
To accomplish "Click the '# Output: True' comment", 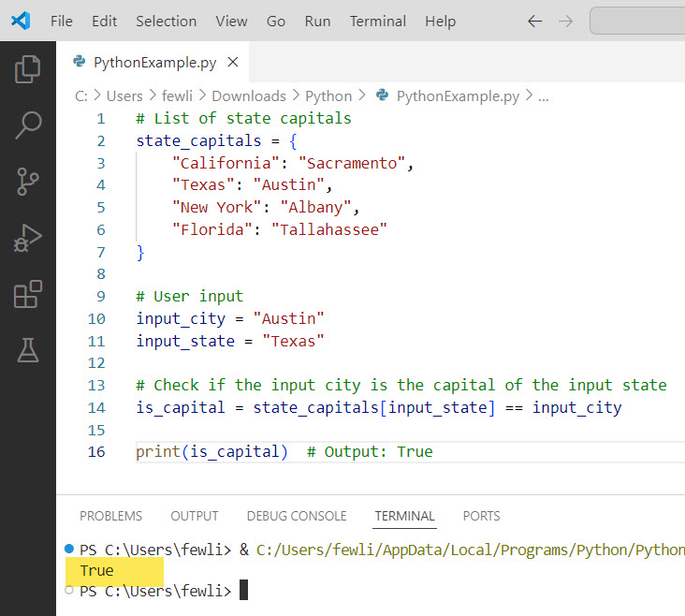I will 370,451.
